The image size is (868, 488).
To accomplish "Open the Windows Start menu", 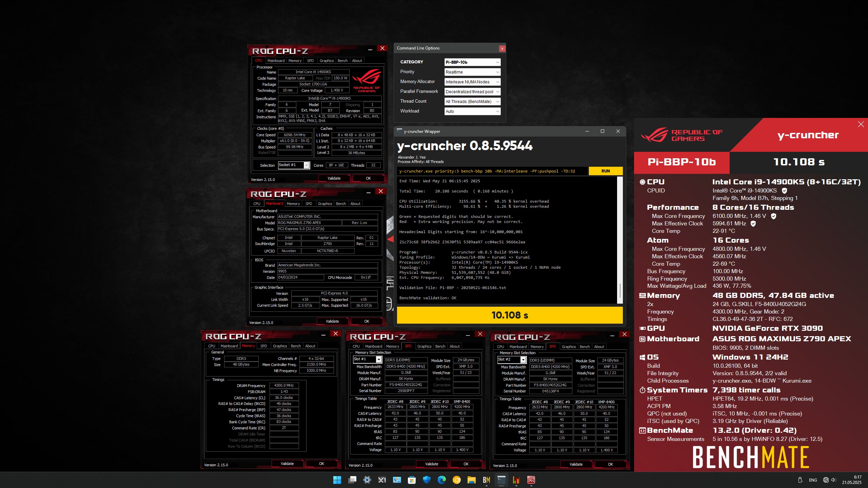I will pos(337,480).
